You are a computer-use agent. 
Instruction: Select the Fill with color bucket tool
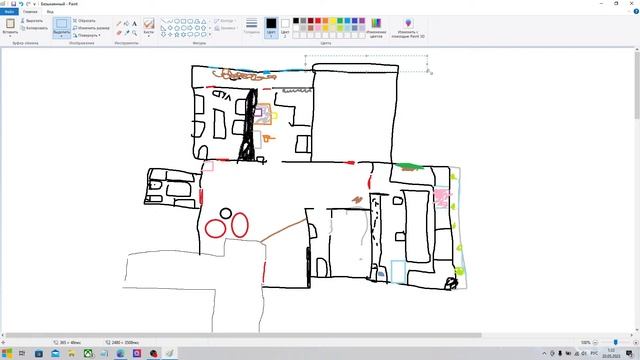pyautogui.click(x=127, y=24)
